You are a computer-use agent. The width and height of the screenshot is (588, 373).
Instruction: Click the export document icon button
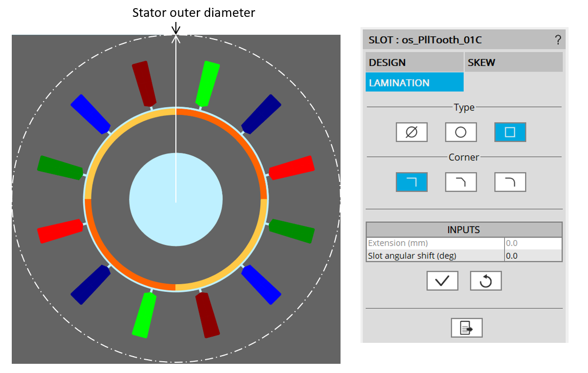466,328
